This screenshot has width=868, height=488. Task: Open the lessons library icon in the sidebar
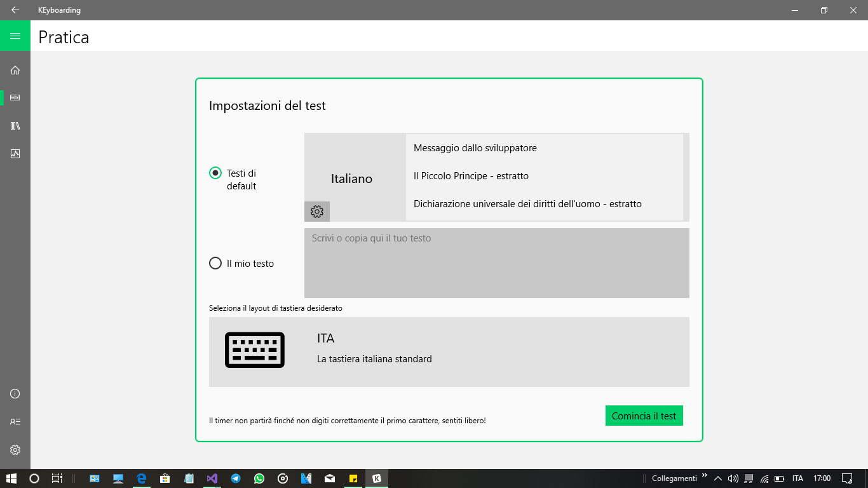(x=15, y=126)
